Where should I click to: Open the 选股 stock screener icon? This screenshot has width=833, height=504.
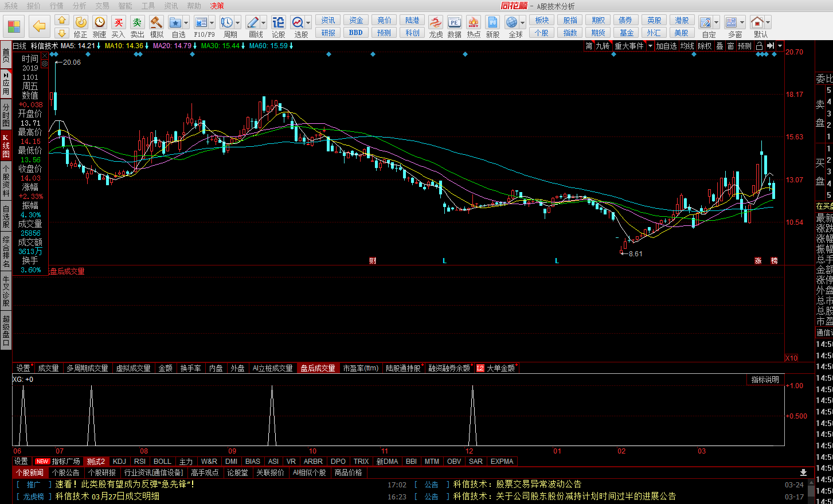[x=298, y=22]
